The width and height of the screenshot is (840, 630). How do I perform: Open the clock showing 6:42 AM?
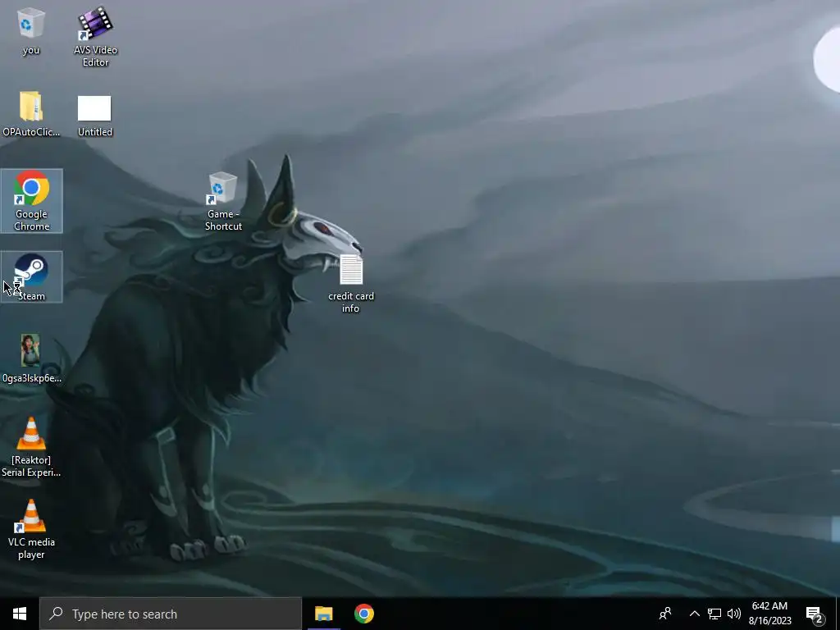click(x=769, y=614)
